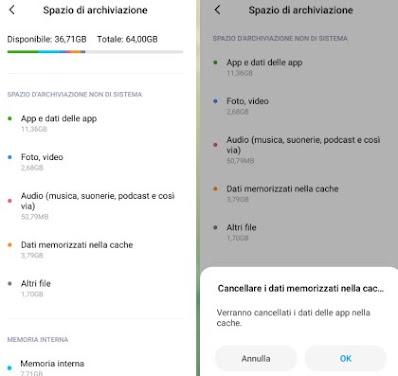Open Memoria interna entry
The width and height of the screenshot is (398, 376).
pyautogui.click(x=95, y=367)
